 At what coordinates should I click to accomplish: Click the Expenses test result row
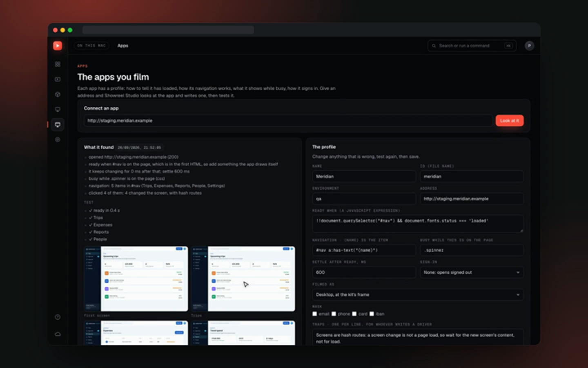[x=100, y=225]
